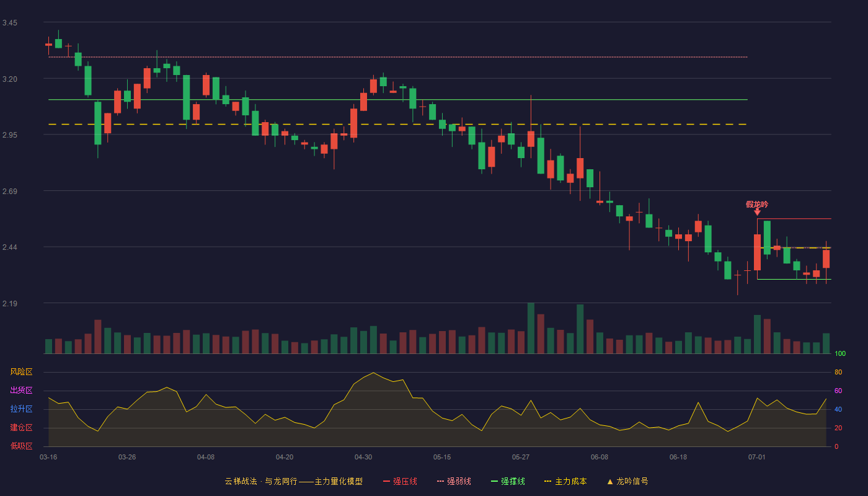
Task: Click the 2.95 price axis label
Action: point(10,135)
